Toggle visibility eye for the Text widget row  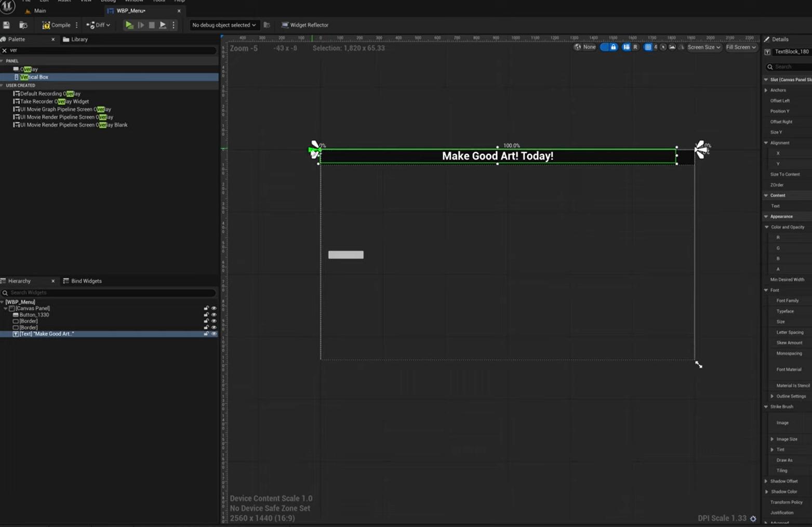pos(214,334)
